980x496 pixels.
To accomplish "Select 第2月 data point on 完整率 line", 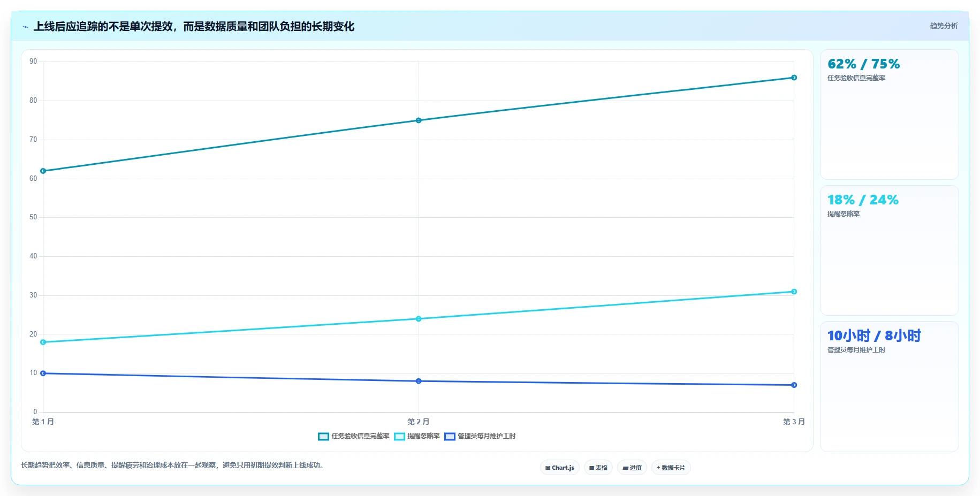I will pos(419,120).
